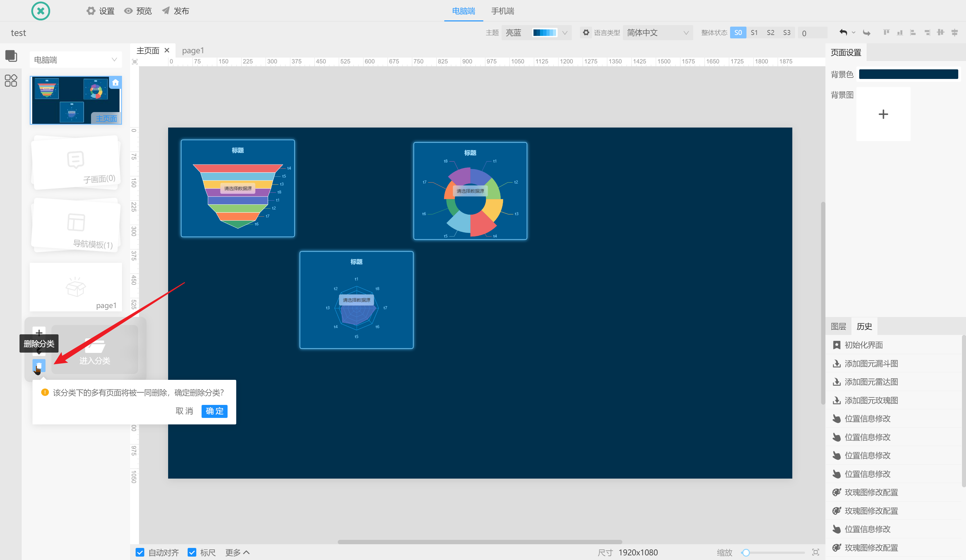Image resolution: width=966 pixels, height=560 pixels.
Task: Switch to the 电脑端 top tab
Action: tap(463, 11)
